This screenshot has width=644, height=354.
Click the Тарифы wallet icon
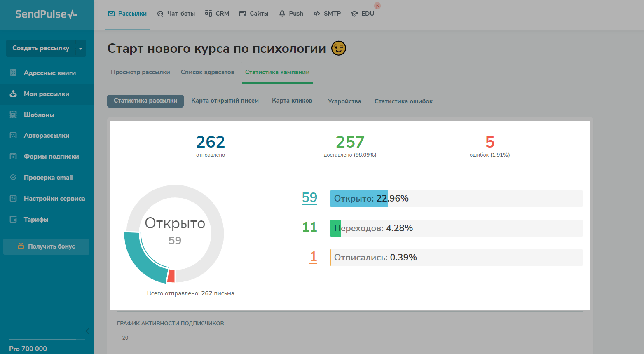point(13,220)
